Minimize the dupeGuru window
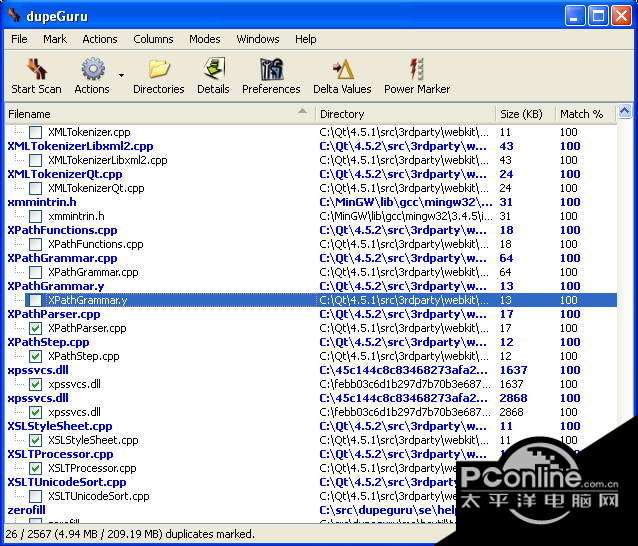638x546 pixels. (575, 16)
